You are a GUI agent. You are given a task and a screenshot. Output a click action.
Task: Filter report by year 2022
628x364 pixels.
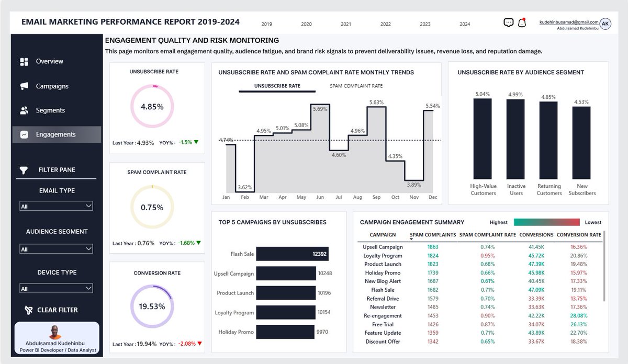click(386, 24)
